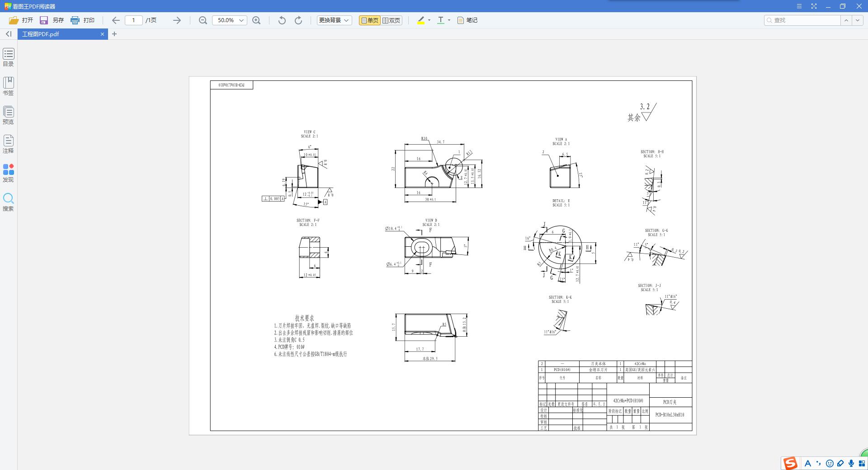The width and height of the screenshot is (868, 470).
Task: Save a copy using 另存
Action: [x=52, y=20]
